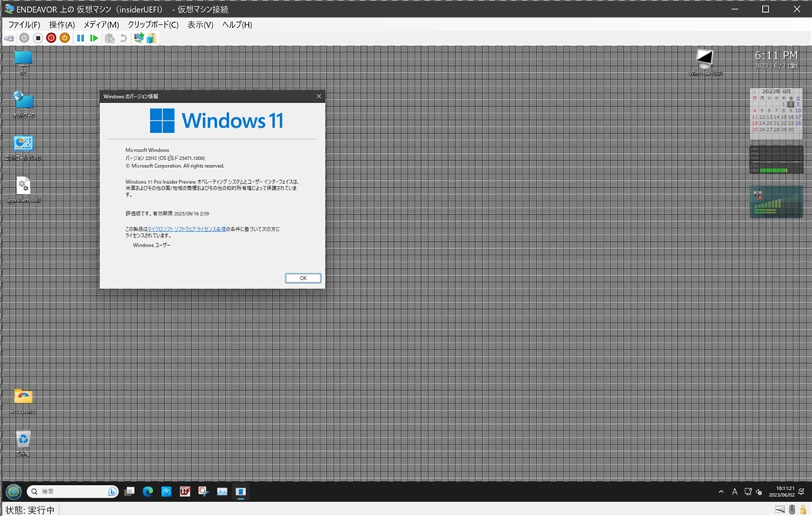Image resolution: width=812 pixels, height=516 pixels.
Task: Turn off the VM with the black stop icon
Action: pos(38,38)
